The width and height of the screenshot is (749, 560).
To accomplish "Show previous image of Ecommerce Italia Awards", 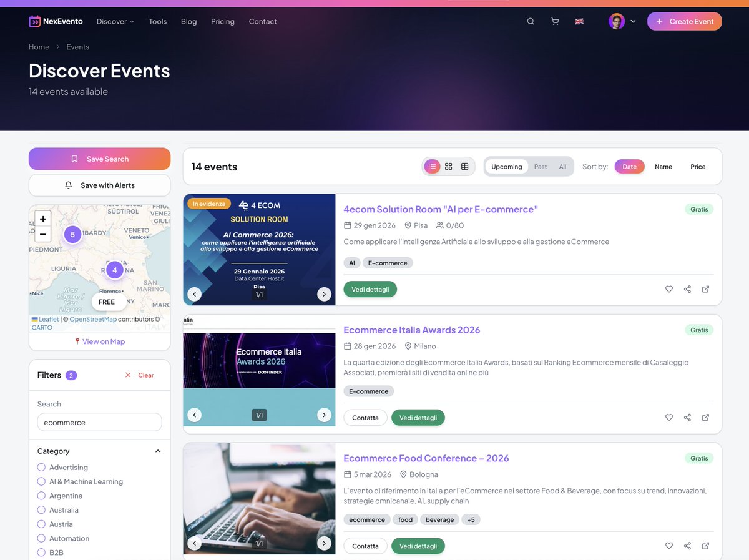I will [195, 415].
